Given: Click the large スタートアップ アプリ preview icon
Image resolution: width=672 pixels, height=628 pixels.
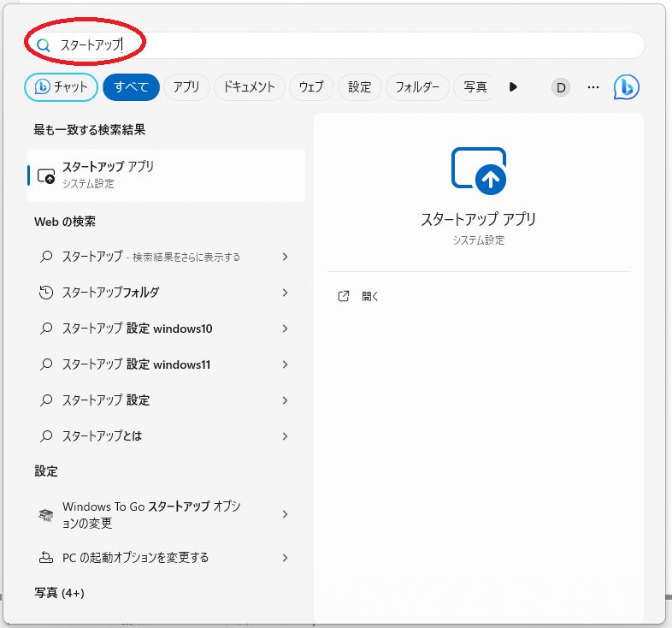Looking at the screenshot, I should click(479, 171).
